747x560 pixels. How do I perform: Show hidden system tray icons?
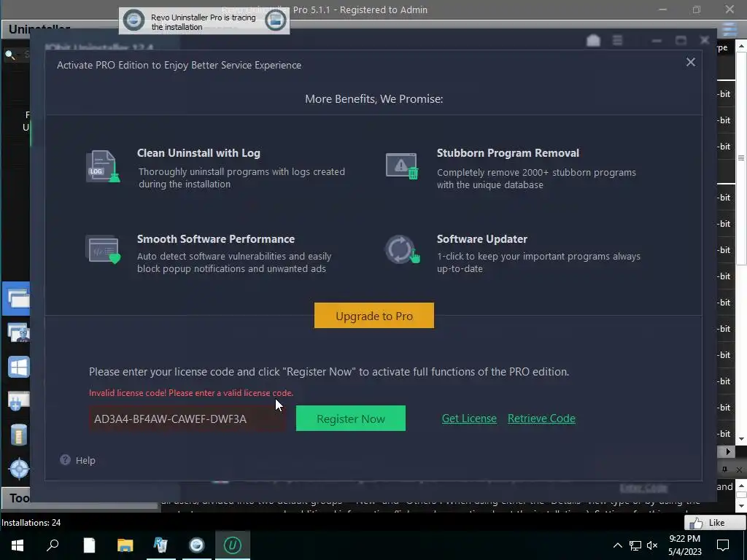click(617, 545)
